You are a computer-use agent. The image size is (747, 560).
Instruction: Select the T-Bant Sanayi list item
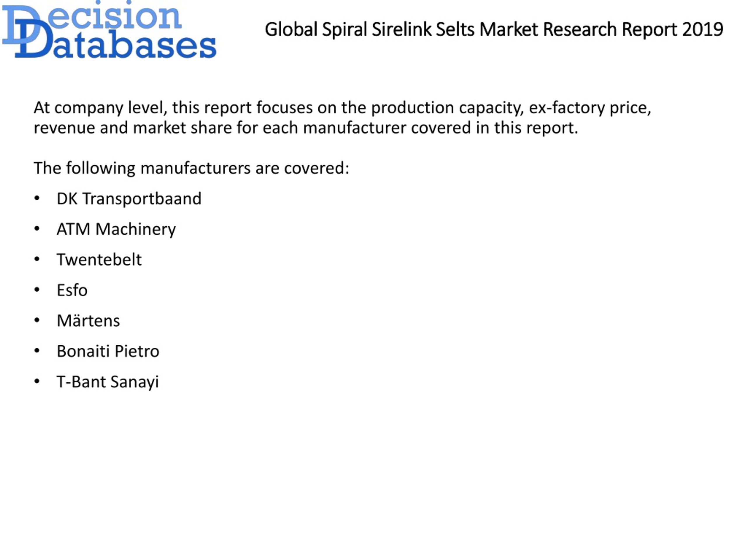[107, 382]
